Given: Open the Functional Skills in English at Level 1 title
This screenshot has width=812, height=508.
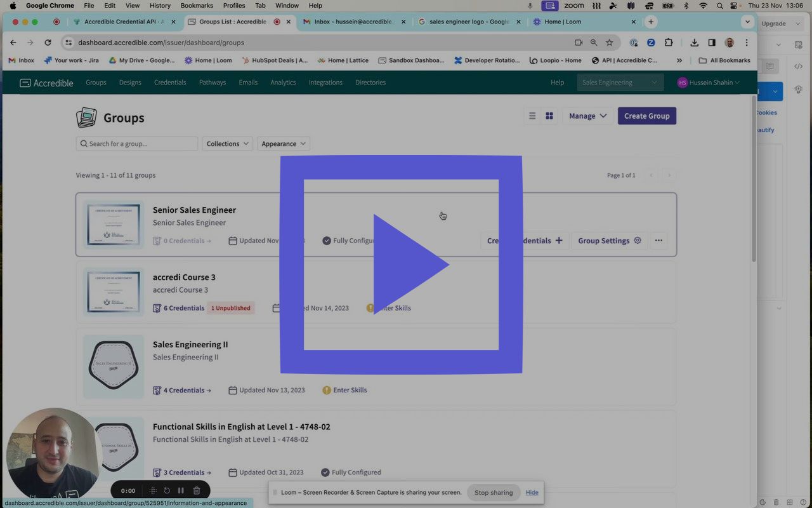Looking at the screenshot, I should (241, 427).
